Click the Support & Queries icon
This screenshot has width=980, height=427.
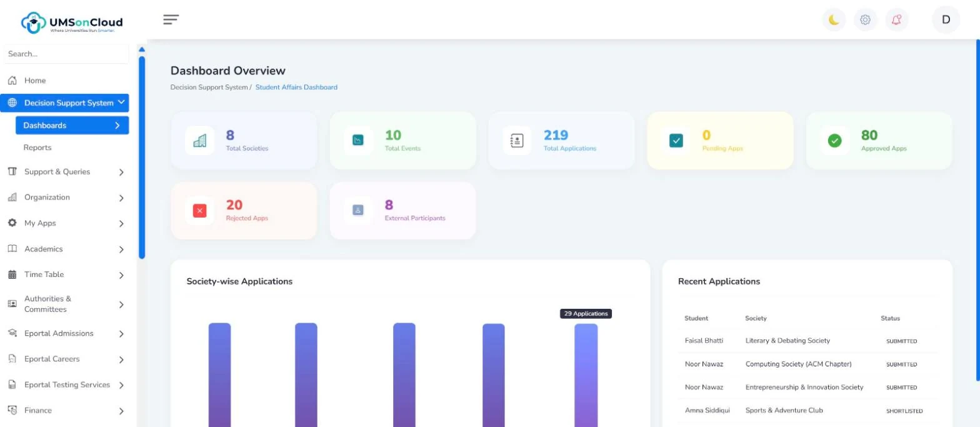tap(12, 172)
